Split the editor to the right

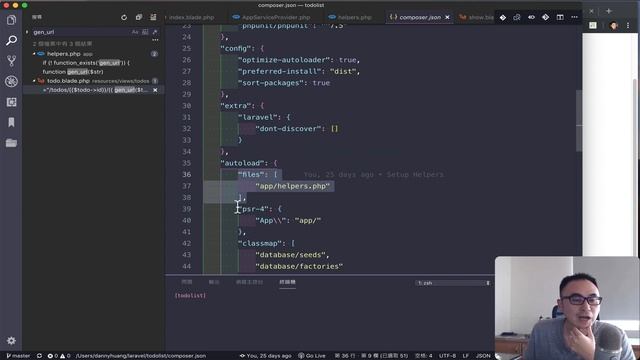pos(560,17)
